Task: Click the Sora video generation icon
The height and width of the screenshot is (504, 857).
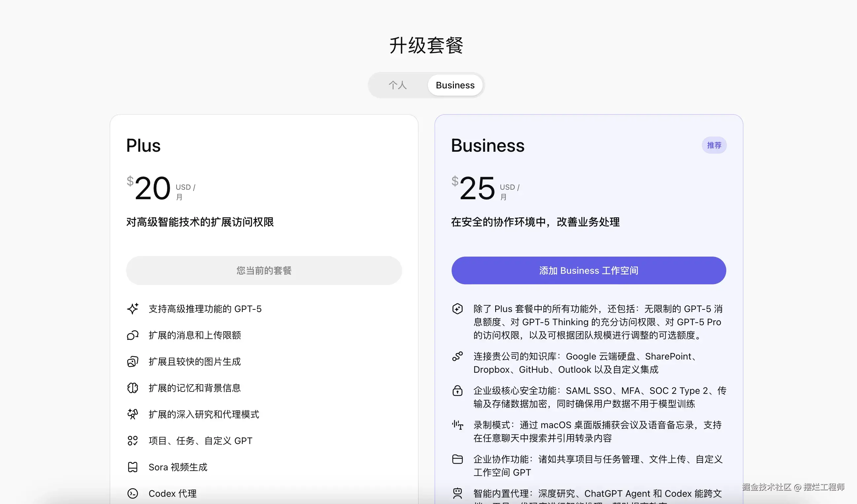Action: click(133, 467)
